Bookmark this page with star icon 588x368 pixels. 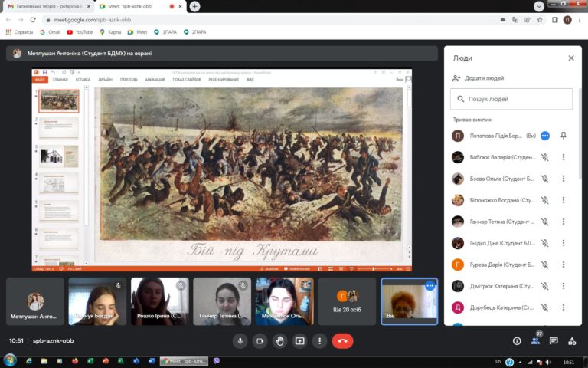[540, 20]
